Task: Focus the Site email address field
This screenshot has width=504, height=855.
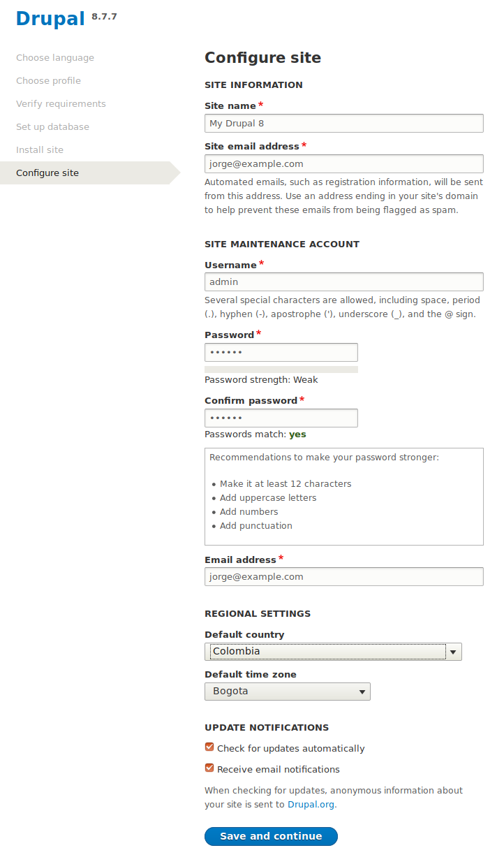Action: [x=343, y=163]
